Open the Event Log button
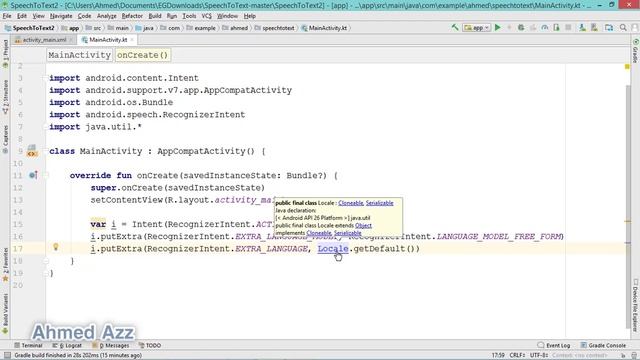The width and height of the screenshot is (640, 360). tap(554, 345)
